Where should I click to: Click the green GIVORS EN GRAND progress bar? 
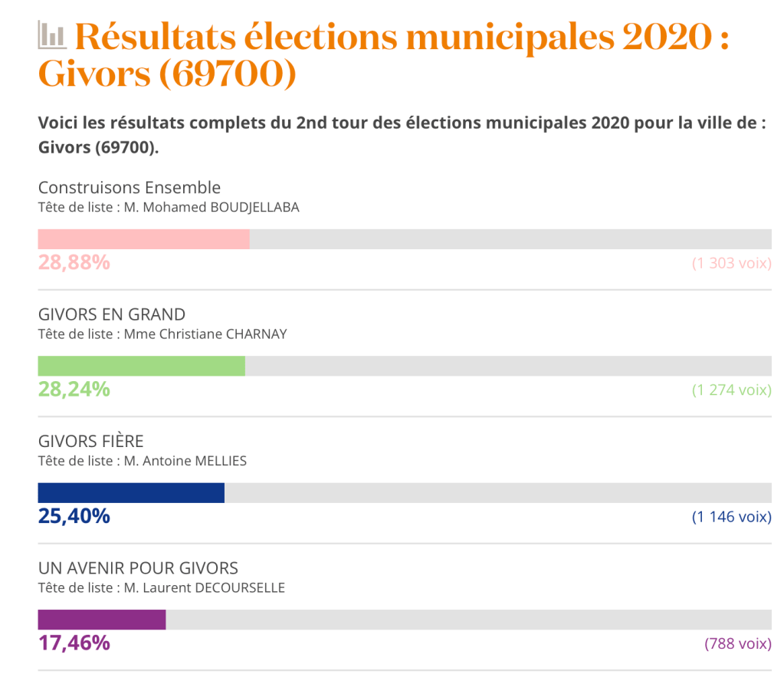pos(142,367)
